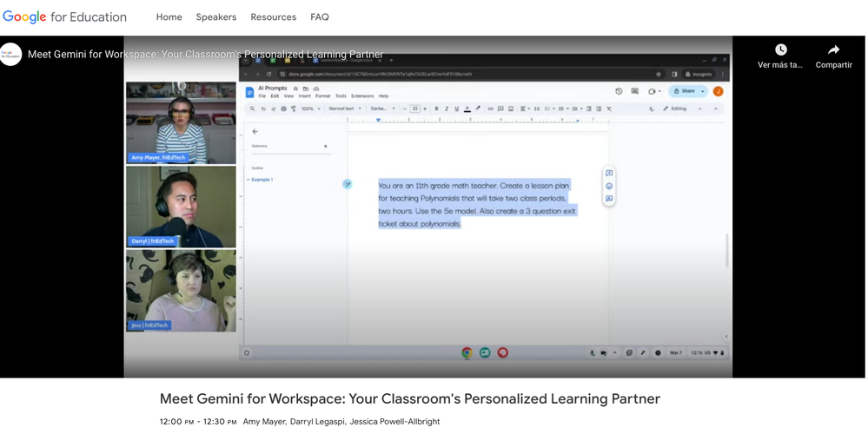Open the Editing mode dropdown
Screen dimensions: 868x434
pyautogui.click(x=682, y=108)
